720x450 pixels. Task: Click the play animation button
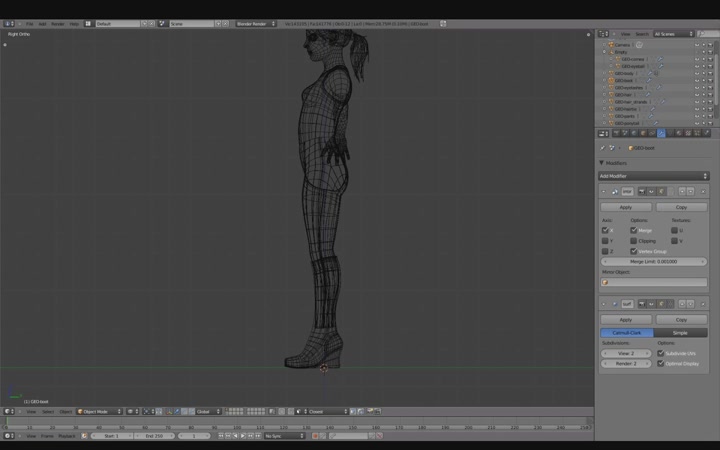(x=243, y=436)
